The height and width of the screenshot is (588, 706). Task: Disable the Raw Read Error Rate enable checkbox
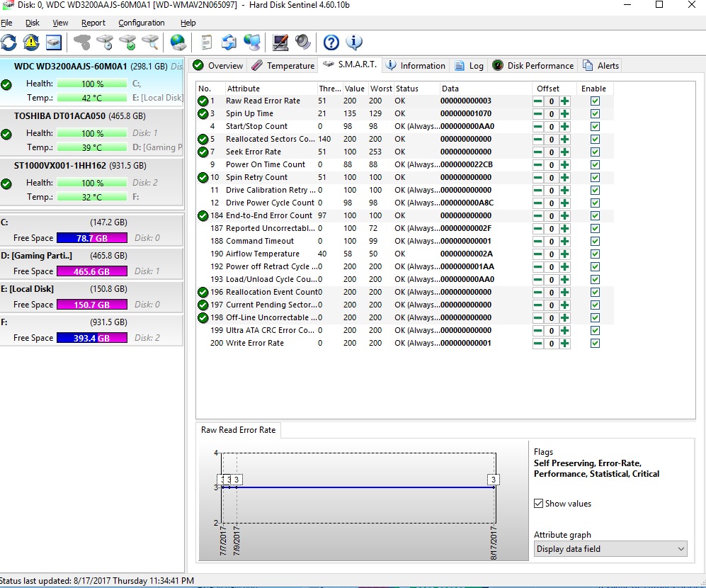pyautogui.click(x=595, y=101)
